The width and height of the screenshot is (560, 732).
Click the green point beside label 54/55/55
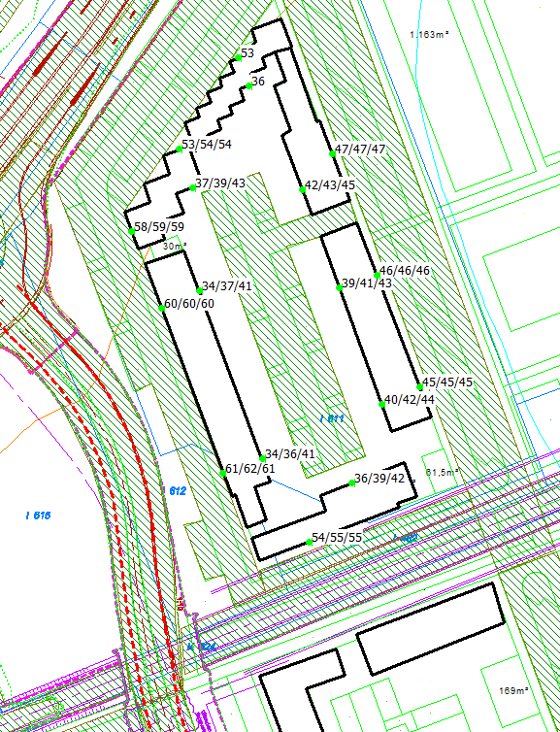309,542
